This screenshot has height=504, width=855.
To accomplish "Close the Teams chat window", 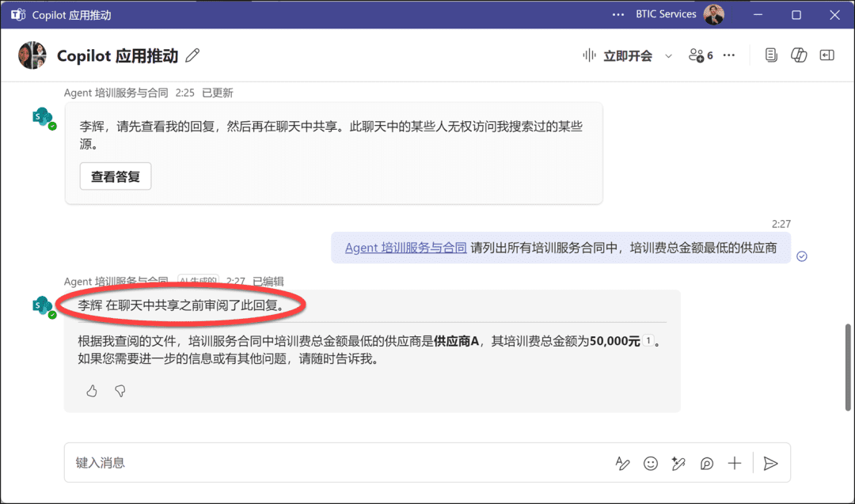I will point(834,15).
